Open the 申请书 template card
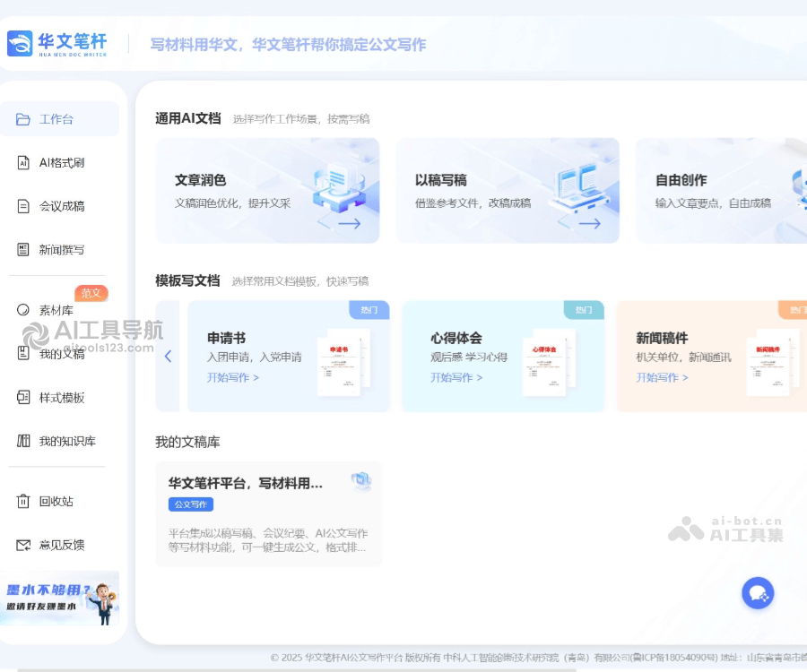This screenshot has height=672, width=807. click(x=288, y=357)
